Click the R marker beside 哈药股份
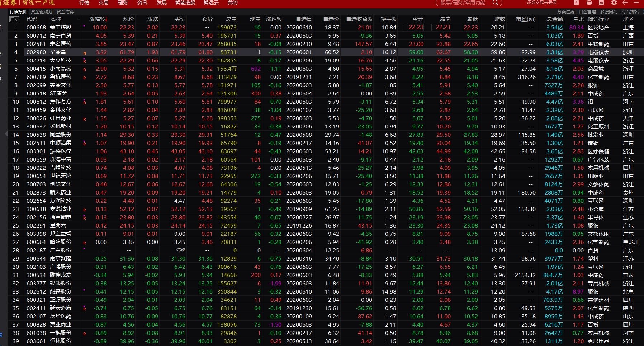Viewport: 644px width, 346px height. tap(85, 243)
